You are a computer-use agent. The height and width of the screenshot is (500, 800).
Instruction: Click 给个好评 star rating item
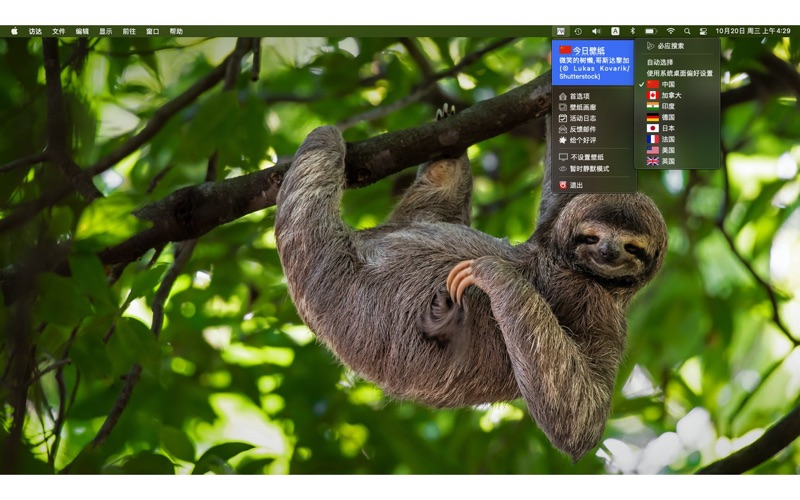[x=582, y=140]
